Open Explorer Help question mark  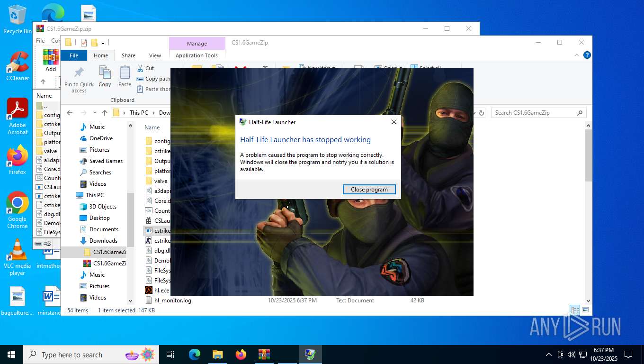click(x=587, y=55)
